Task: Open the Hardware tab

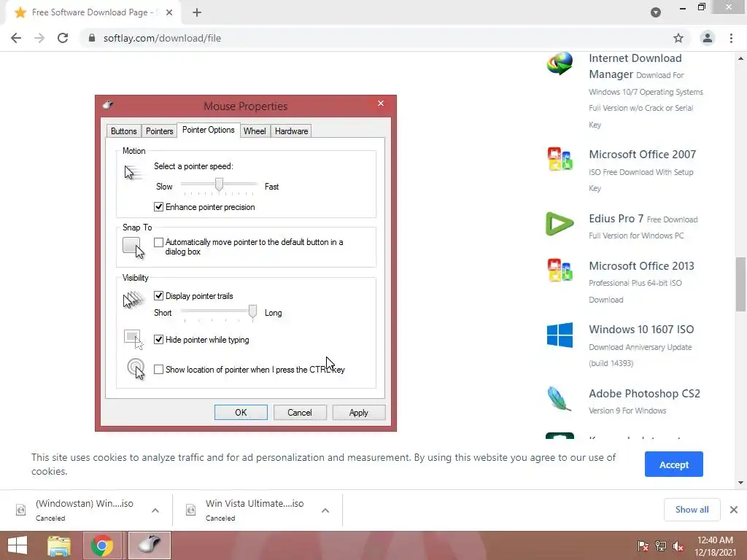Action: tap(291, 131)
